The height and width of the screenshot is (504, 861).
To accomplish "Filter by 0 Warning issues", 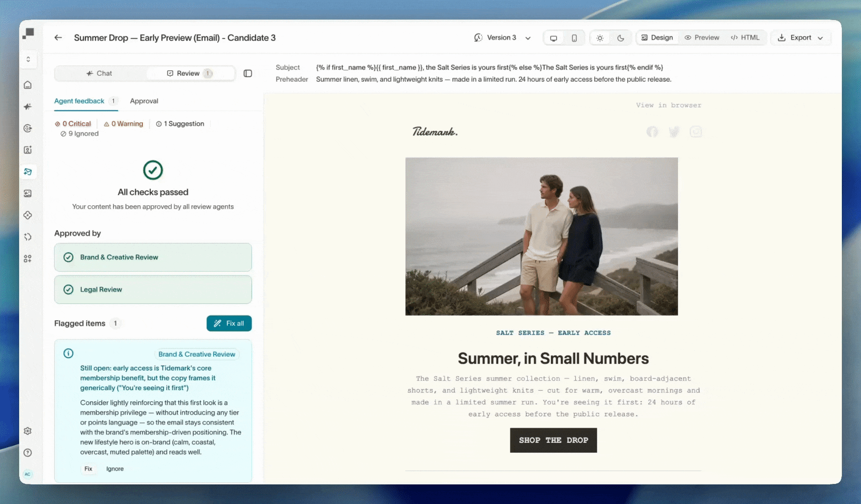I will (x=123, y=124).
